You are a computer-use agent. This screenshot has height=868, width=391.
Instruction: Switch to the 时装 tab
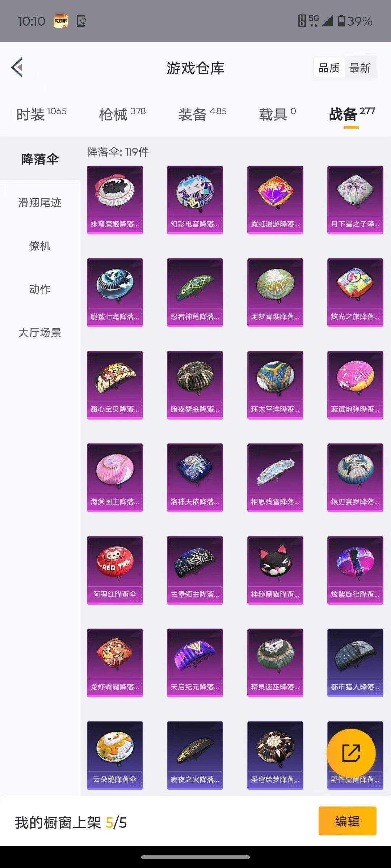coord(42,114)
